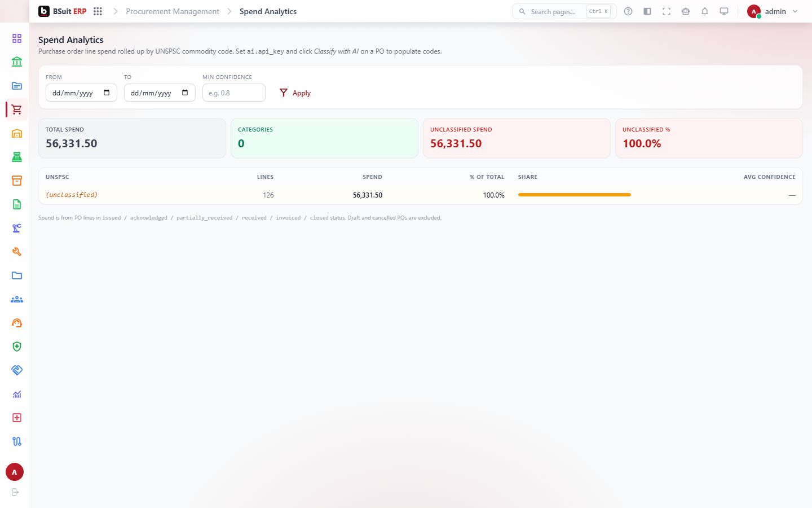Open the orange archive box sidebar icon
812x508 pixels.
(17, 181)
